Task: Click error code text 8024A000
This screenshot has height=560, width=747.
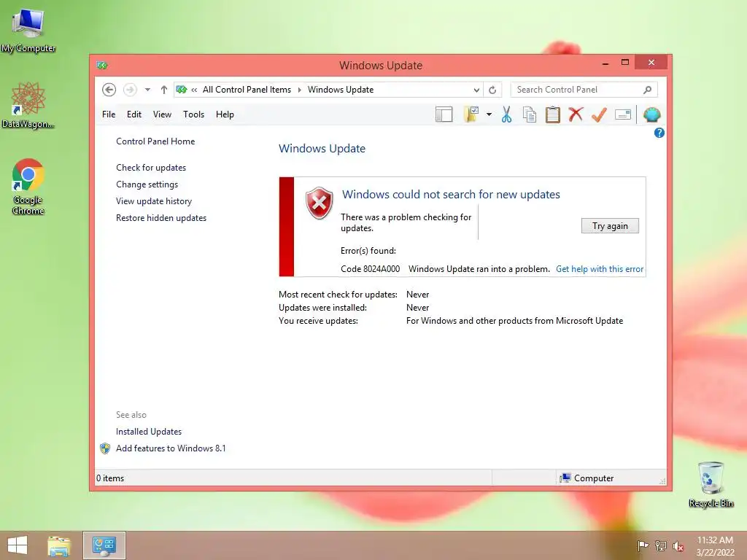Action: 381,269
